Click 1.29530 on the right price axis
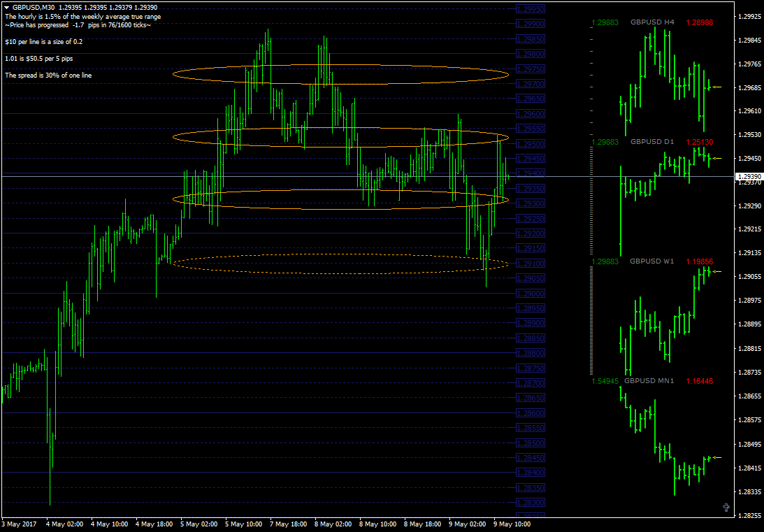The image size is (764, 532). [749, 134]
